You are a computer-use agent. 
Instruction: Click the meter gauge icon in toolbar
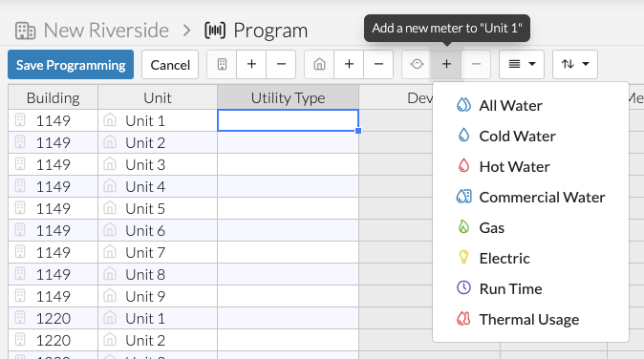point(417,64)
